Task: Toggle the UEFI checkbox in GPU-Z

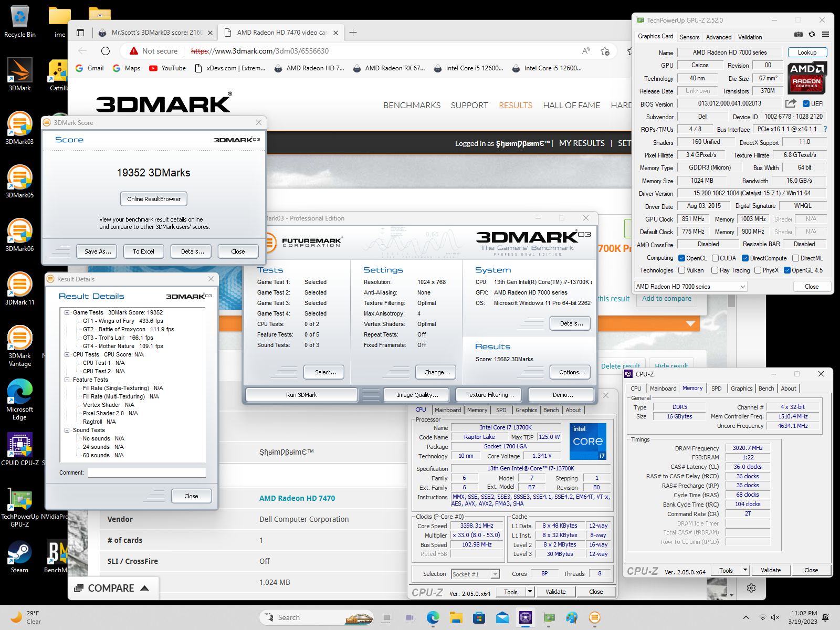Action: click(806, 104)
